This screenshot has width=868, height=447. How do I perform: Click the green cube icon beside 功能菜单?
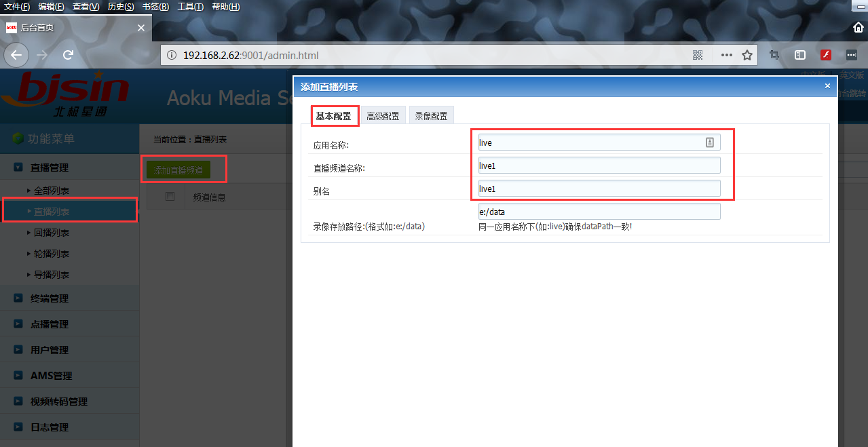click(x=18, y=138)
